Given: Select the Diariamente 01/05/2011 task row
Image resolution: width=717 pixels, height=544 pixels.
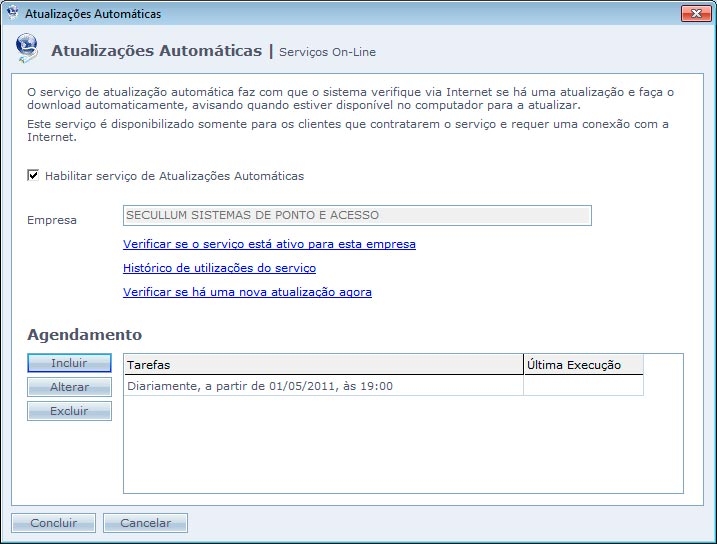Looking at the screenshot, I should pos(322,386).
